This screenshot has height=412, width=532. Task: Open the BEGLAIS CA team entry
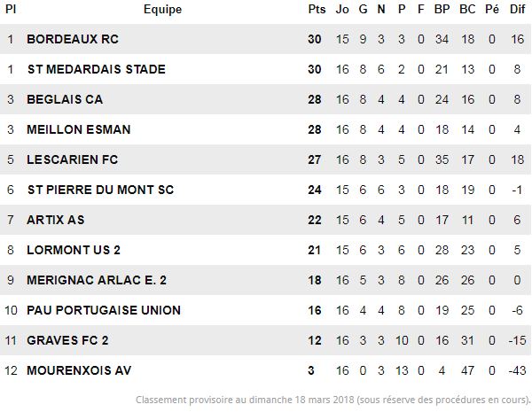(65, 99)
